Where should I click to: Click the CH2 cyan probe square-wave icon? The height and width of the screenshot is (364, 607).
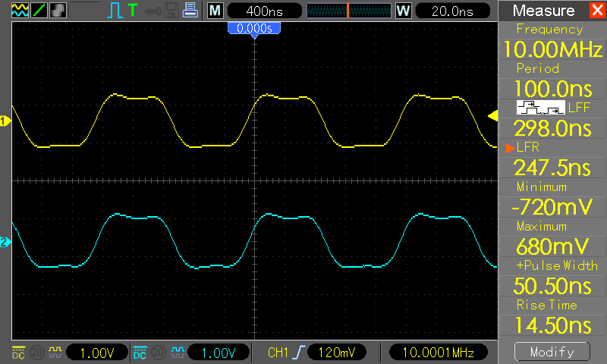[178, 352]
